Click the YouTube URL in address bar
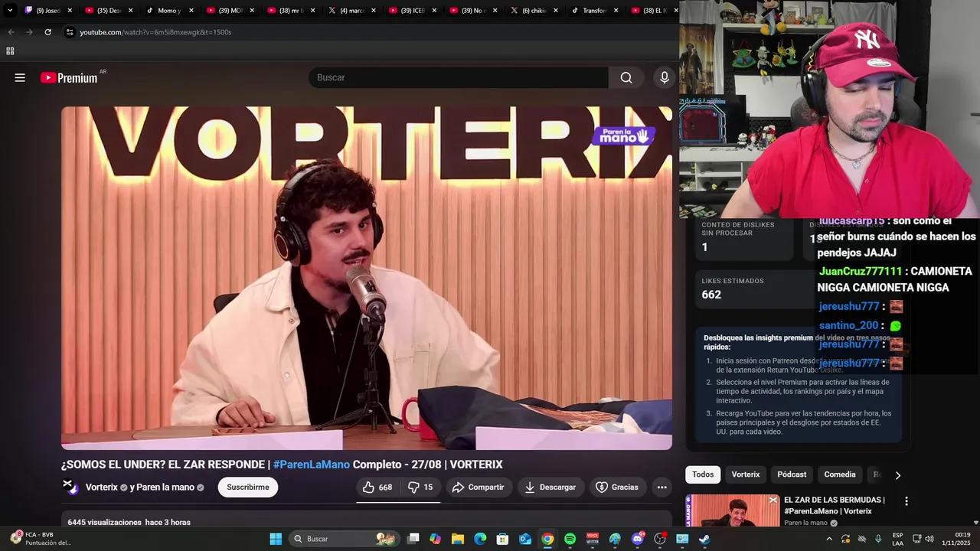Screen dimensions: 980x551 pyautogui.click(x=155, y=32)
